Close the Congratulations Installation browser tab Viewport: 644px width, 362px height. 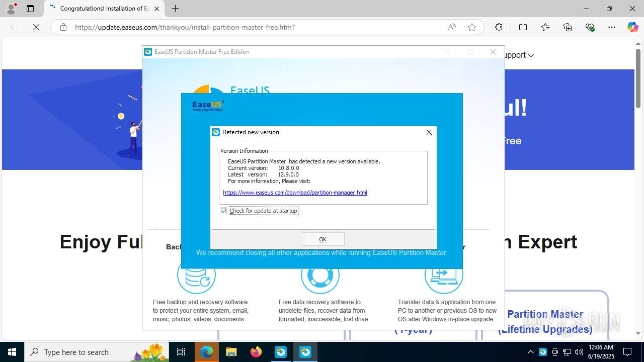click(157, 9)
